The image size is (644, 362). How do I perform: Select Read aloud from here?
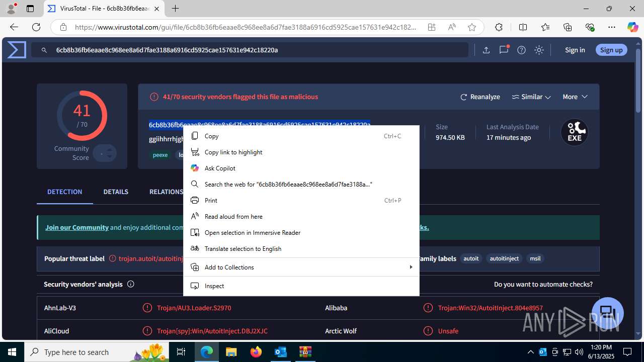(301, 216)
